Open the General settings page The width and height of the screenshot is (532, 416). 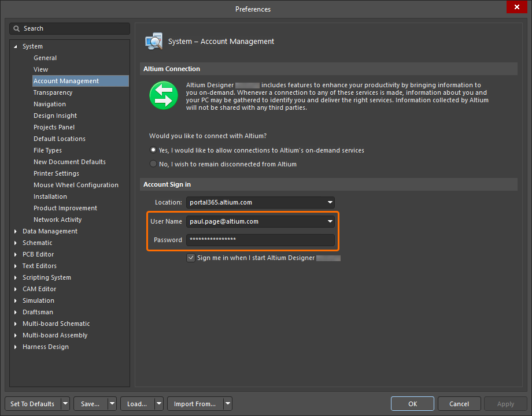pyautogui.click(x=45, y=58)
